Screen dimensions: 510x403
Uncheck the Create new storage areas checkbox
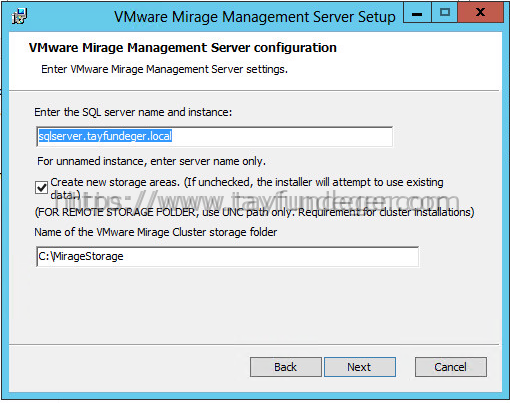41,188
